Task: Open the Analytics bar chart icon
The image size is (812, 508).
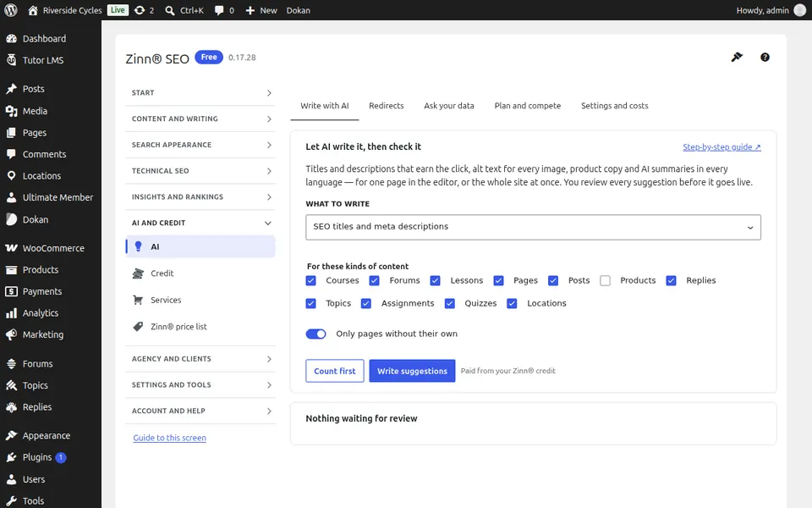Action: (11, 313)
